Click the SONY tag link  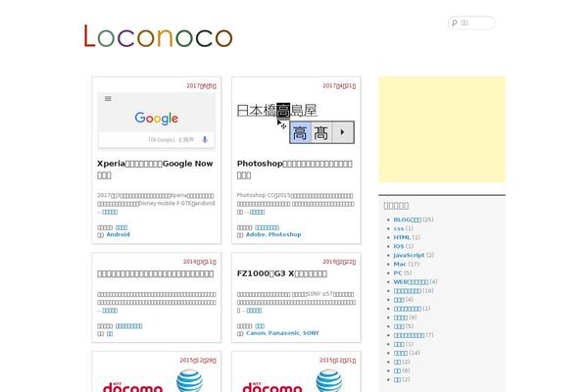tap(311, 333)
